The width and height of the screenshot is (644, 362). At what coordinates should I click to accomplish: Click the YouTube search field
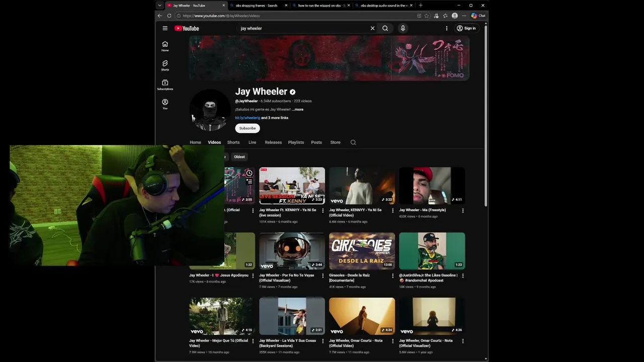tap(304, 28)
